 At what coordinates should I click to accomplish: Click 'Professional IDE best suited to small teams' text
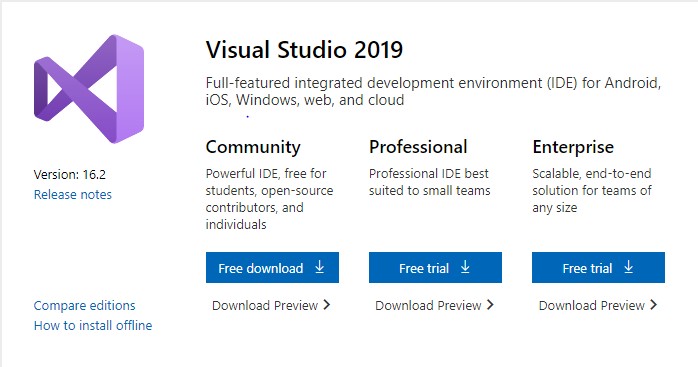pyautogui.click(x=430, y=182)
